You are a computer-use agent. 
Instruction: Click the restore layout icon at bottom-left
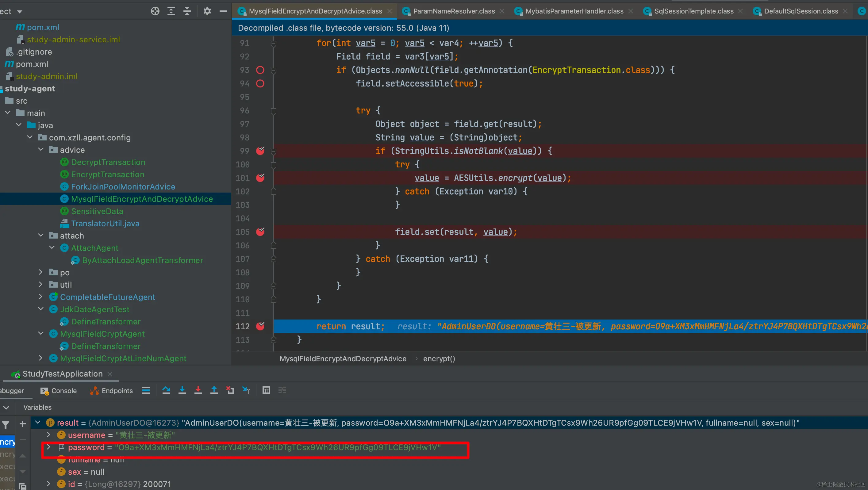[x=23, y=486]
